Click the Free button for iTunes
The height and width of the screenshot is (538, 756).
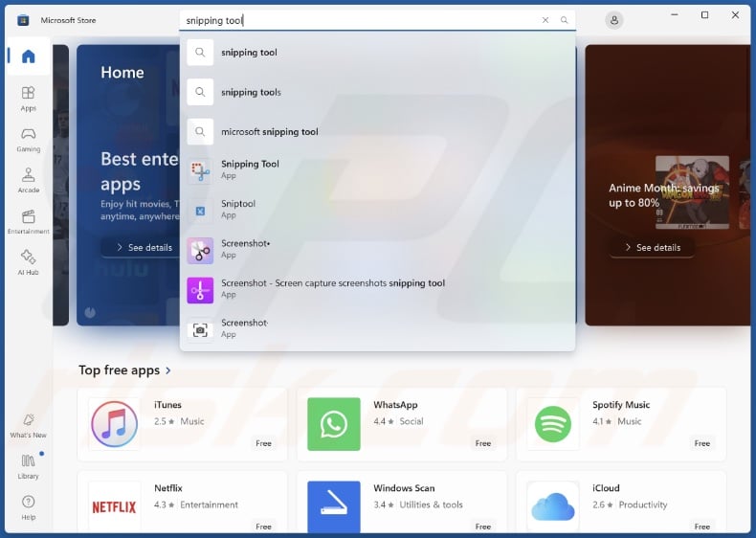264,443
